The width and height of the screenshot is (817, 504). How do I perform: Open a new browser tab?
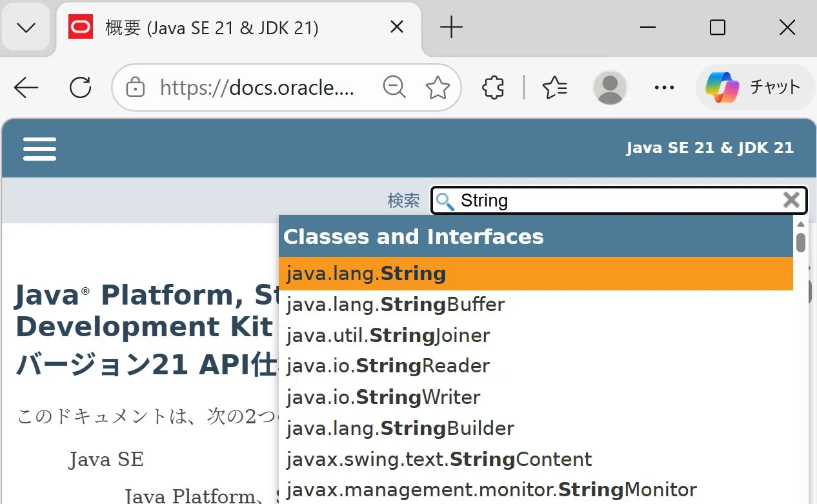tap(451, 27)
